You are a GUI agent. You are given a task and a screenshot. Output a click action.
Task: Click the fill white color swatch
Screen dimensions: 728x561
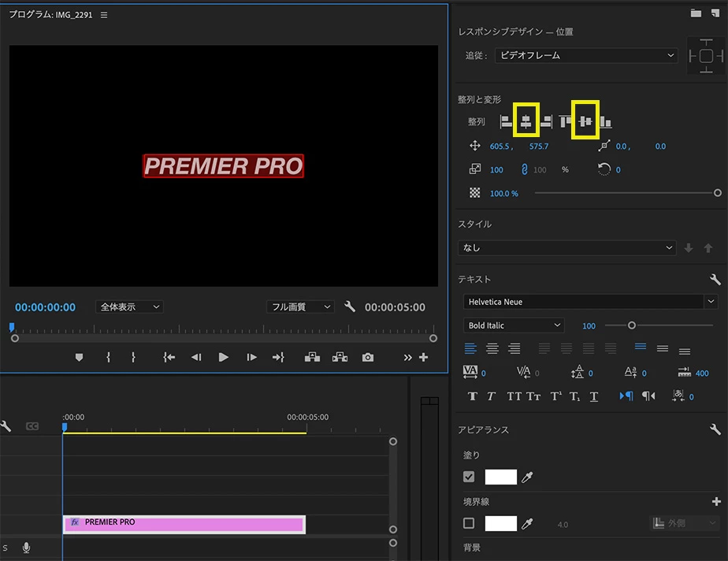[x=500, y=477]
